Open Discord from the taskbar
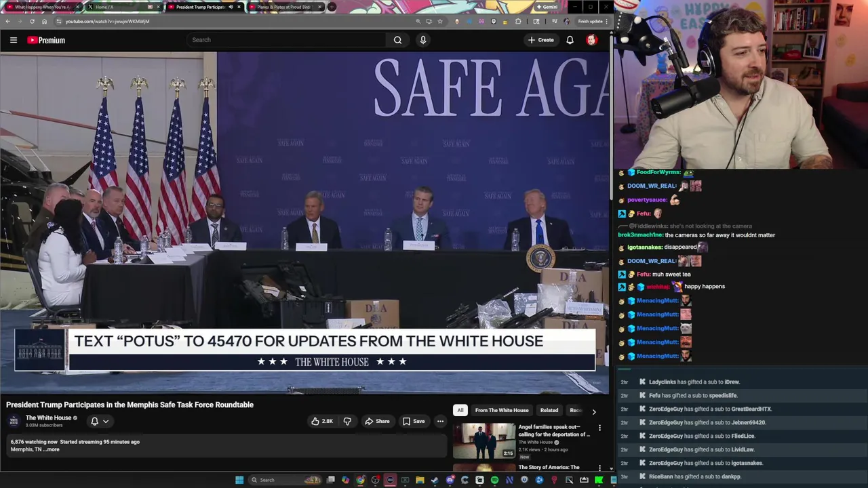868x488 pixels. (450, 480)
